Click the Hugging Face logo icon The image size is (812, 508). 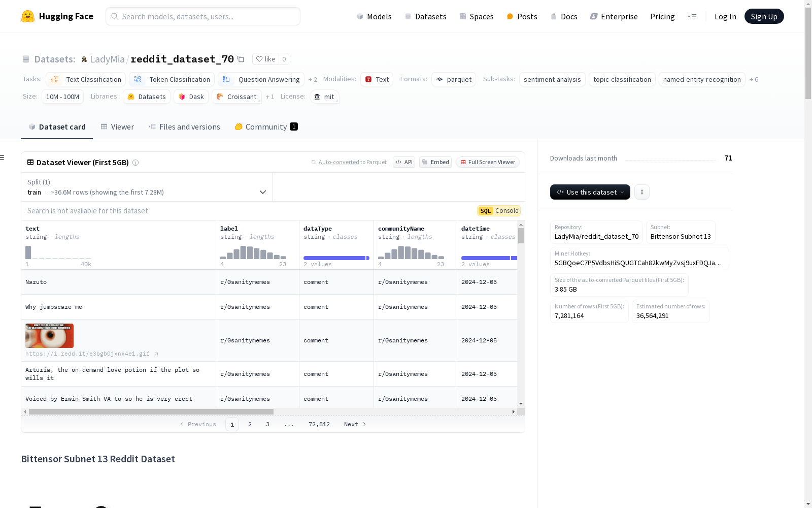pos(28,16)
